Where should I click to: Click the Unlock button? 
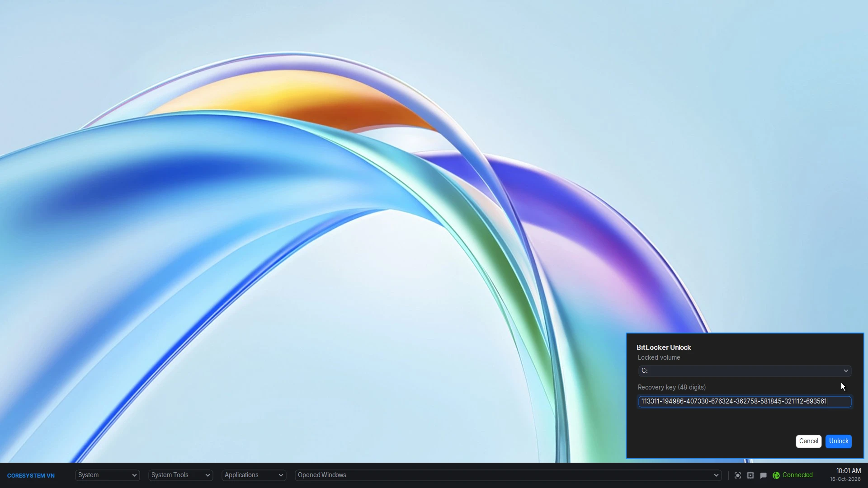click(x=839, y=441)
